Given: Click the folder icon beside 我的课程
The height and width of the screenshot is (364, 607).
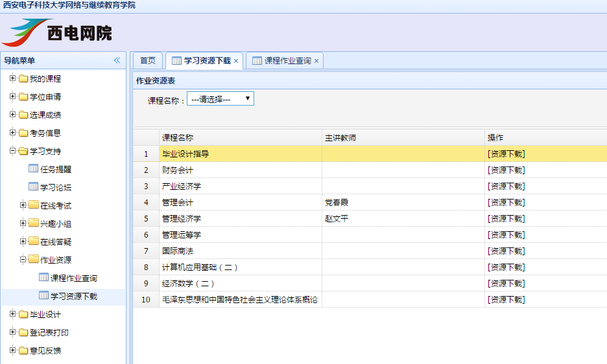Looking at the screenshot, I should click(23, 79).
